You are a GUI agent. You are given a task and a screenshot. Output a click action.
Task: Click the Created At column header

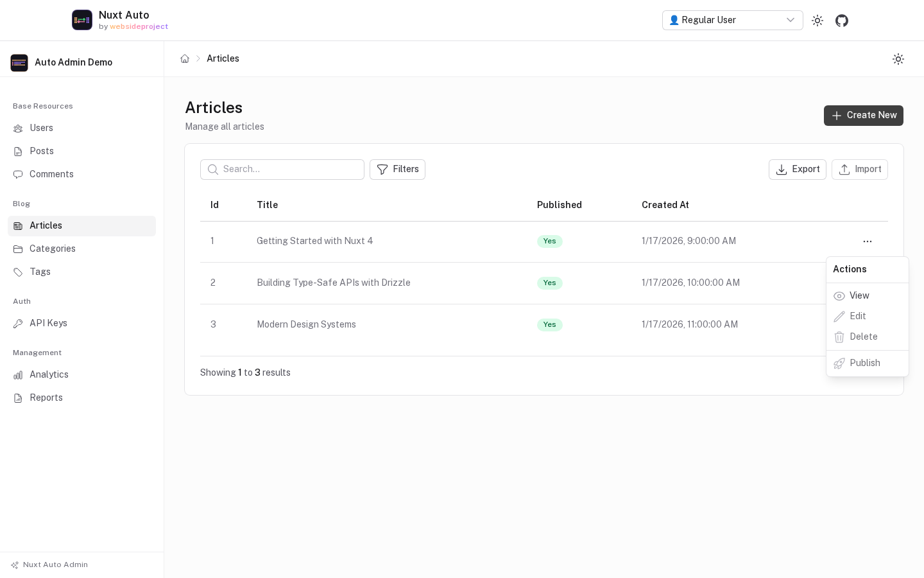coord(665,205)
